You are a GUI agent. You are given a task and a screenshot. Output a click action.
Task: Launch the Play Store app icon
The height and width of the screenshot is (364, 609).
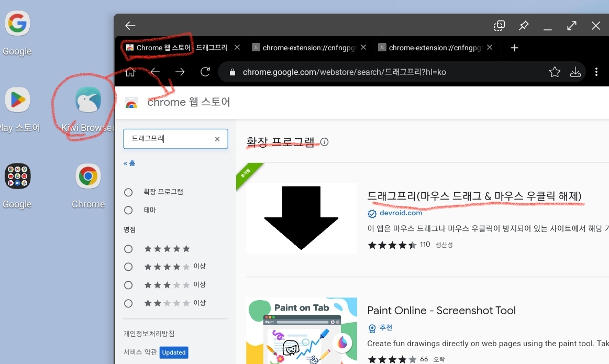pos(17,100)
